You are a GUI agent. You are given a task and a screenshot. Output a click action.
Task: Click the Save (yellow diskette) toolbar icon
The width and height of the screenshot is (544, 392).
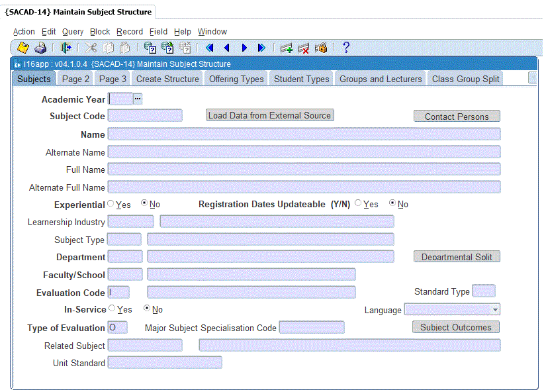pos(23,48)
